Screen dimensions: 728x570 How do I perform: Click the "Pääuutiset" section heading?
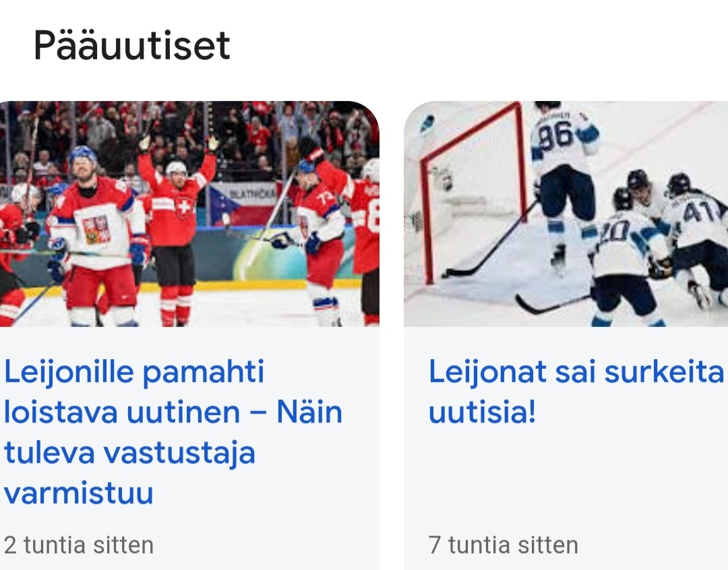click(132, 46)
